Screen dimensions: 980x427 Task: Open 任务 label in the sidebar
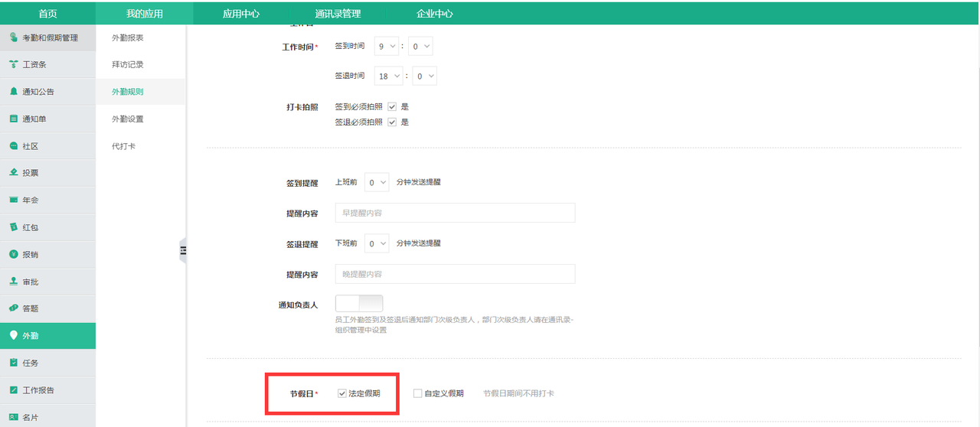(x=31, y=363)
